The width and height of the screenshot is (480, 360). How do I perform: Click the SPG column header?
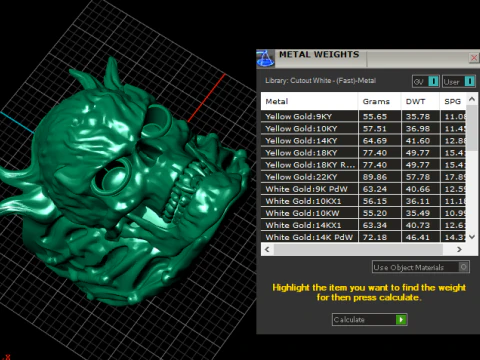pyautogui.click(x=453, y=101)
